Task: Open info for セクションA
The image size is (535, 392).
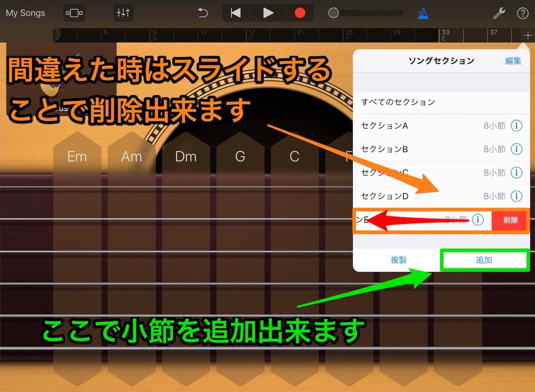Action: [516, 125]
